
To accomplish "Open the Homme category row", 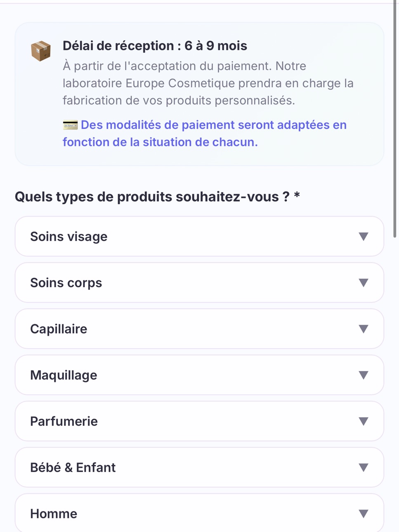I will 199,513.
